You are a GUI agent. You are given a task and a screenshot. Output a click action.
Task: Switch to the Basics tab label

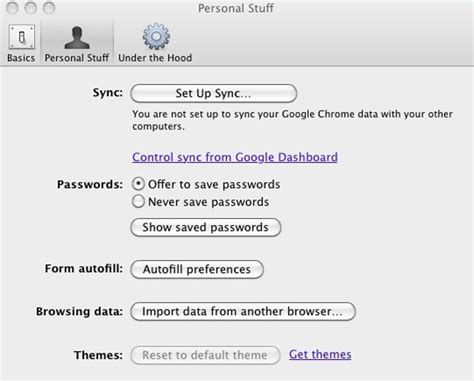click(x=21, y=58)
